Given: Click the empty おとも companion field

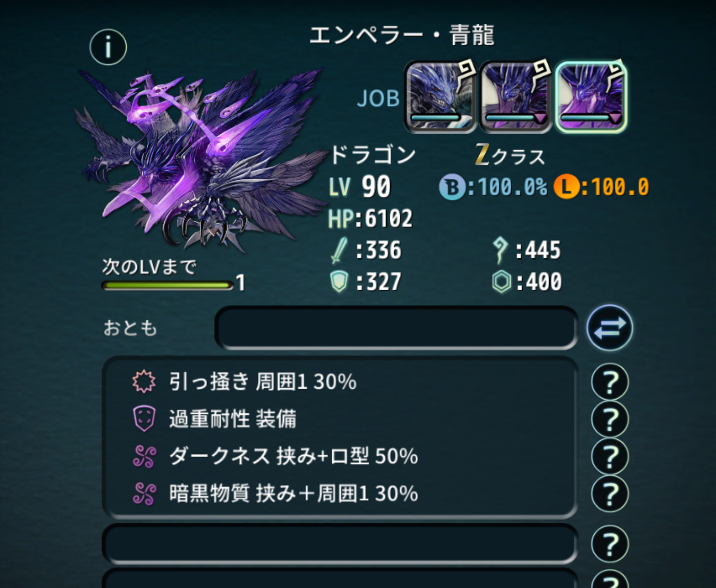Looking at the screenshot, I should [x=396, y=328].
